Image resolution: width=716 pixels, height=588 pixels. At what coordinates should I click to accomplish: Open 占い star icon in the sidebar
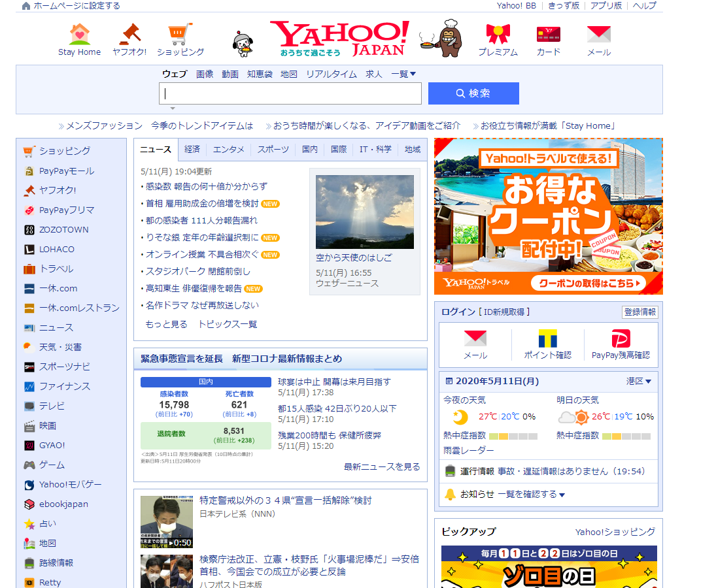tap(29, 524)
